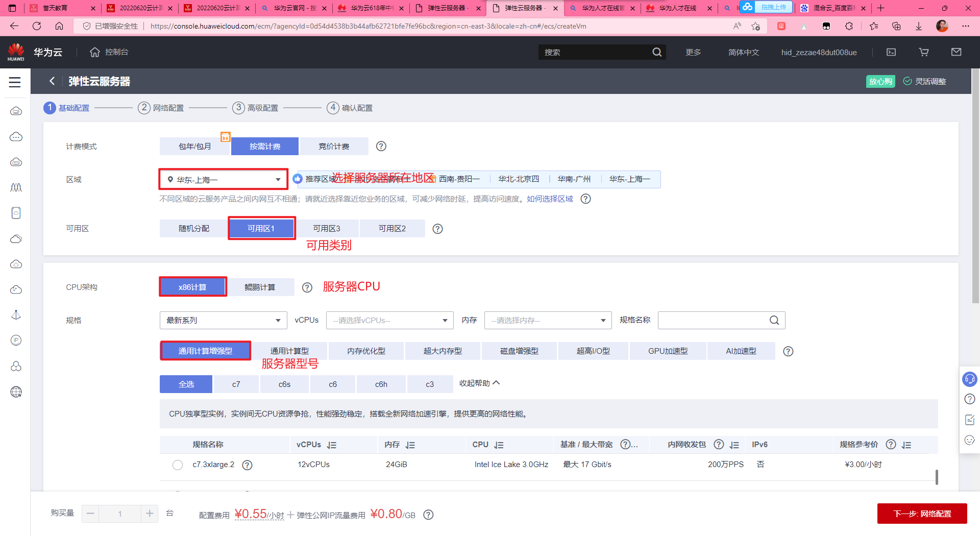Switch to AI加速型 spec tab
Viewport: 980px width, 536px height.
[x=741, y=351]
